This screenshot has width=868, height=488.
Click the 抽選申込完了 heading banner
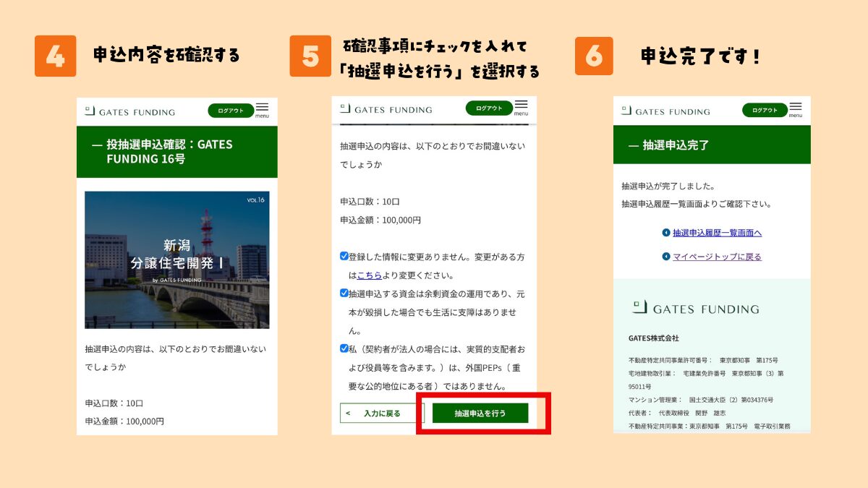[712, 145]
